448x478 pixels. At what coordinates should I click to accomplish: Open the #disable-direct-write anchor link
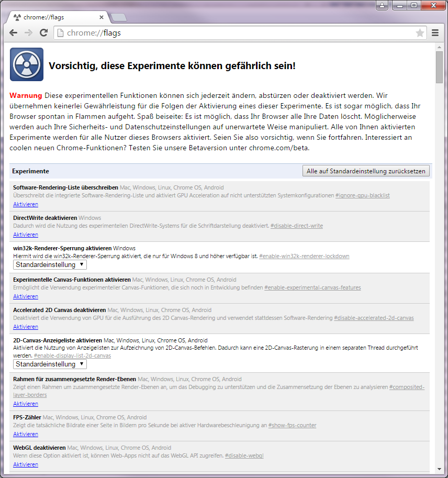pyautogui.click(x=297, y=226)
